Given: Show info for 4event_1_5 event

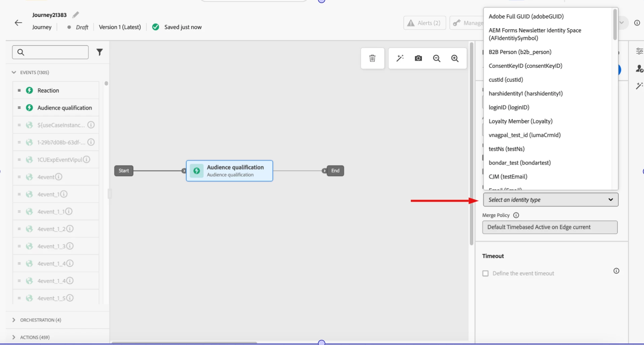Looking at the screenshot, I should click(x=70, y=298).
